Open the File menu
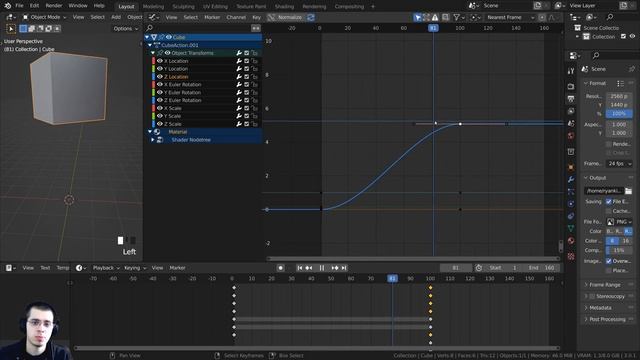This screenshot has height=360, width=640. click(x=19, y=6)
